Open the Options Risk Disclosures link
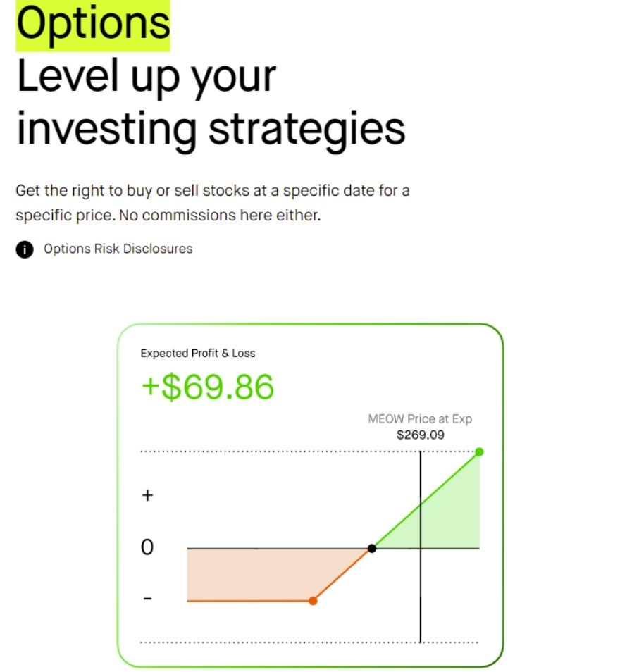This screenshot has height=672, width=620. pos(118,249)
